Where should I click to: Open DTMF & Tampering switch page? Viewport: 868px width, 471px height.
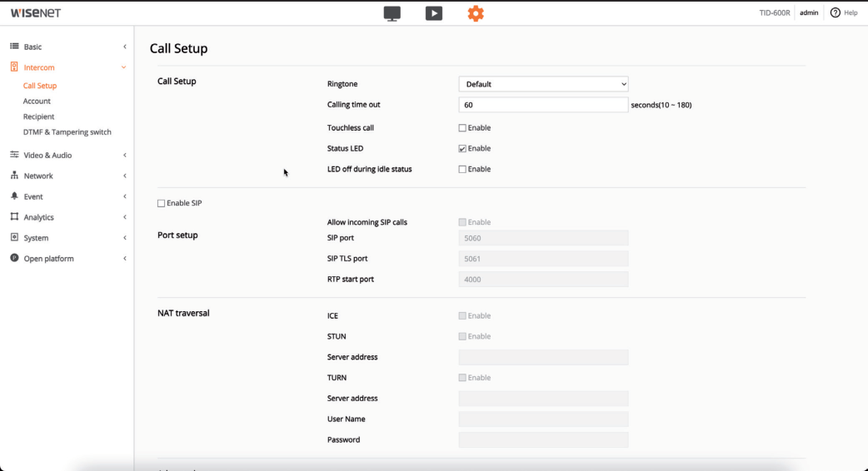67,132
